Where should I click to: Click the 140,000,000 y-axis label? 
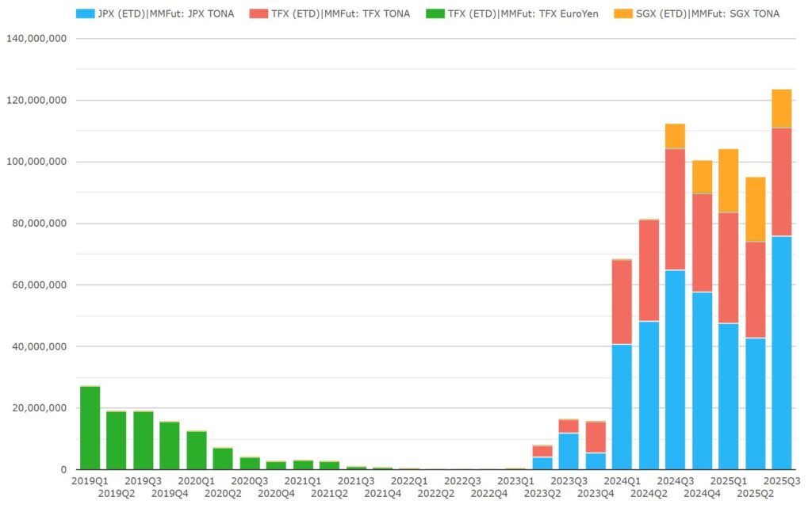point(36,39)
